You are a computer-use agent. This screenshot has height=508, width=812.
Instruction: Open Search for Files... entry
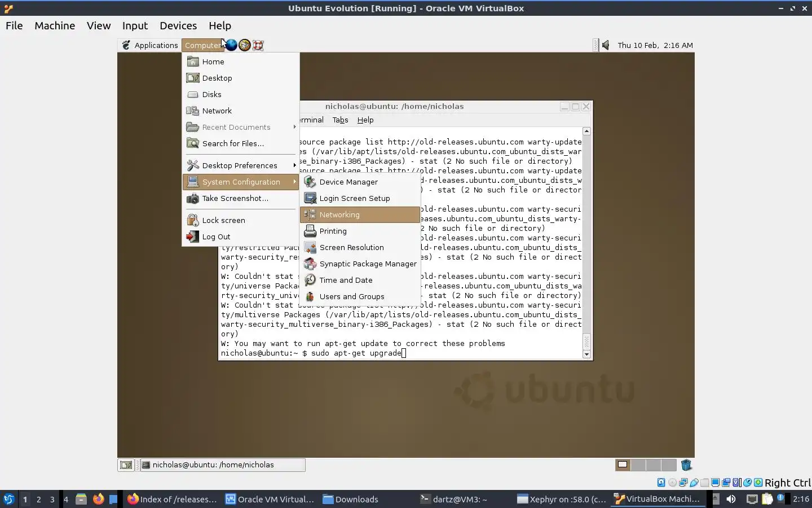coord(241,143)
